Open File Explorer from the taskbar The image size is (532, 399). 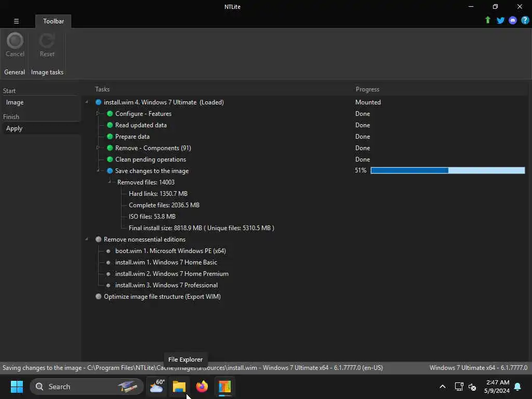[179, 387]
